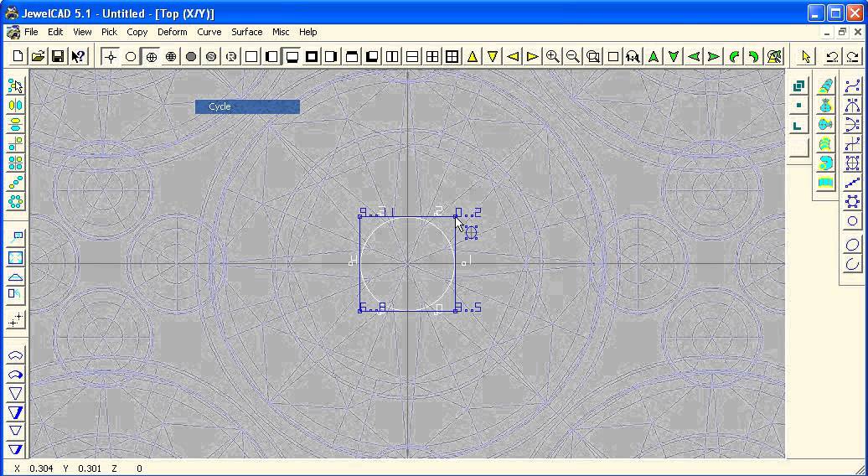Screen dimensions: 868x476
Task: Toggle the axis crosshair display icon
Action: point(111,56)
